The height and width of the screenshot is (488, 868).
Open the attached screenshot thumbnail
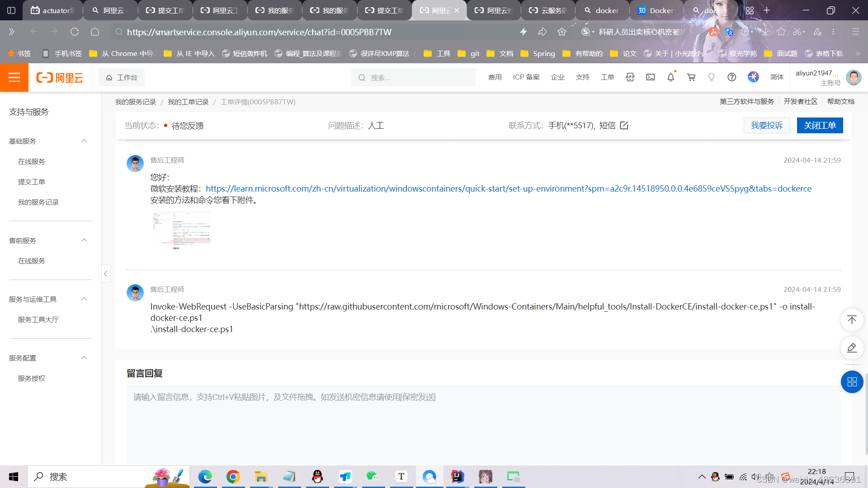click(x=181, y=230)
